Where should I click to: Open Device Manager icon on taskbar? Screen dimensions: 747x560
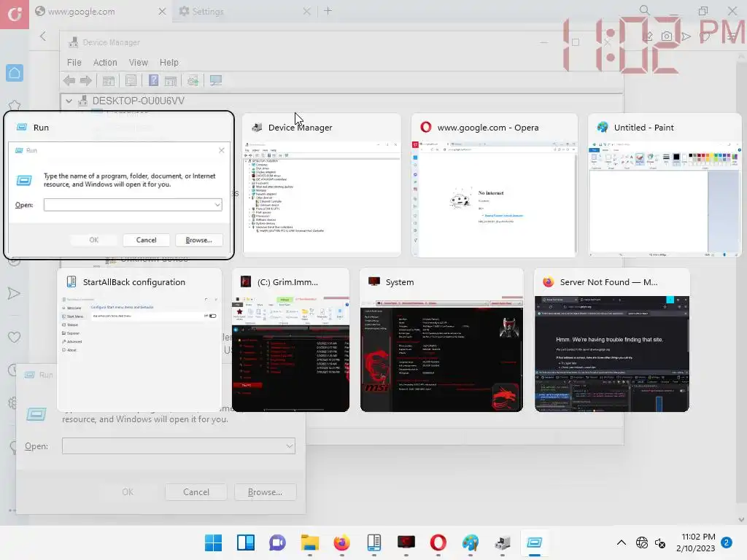[503, 542]
